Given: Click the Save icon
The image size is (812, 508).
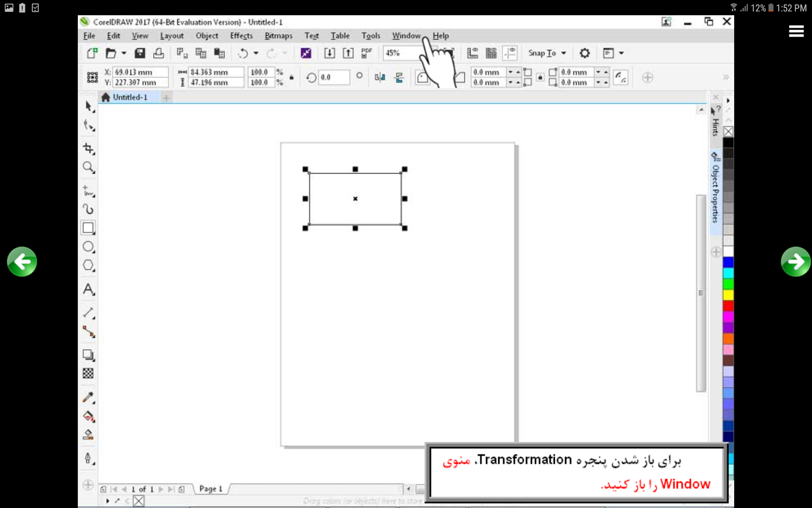Looking at the screenshot, I should pyautogui.click(x=140, y=53).
